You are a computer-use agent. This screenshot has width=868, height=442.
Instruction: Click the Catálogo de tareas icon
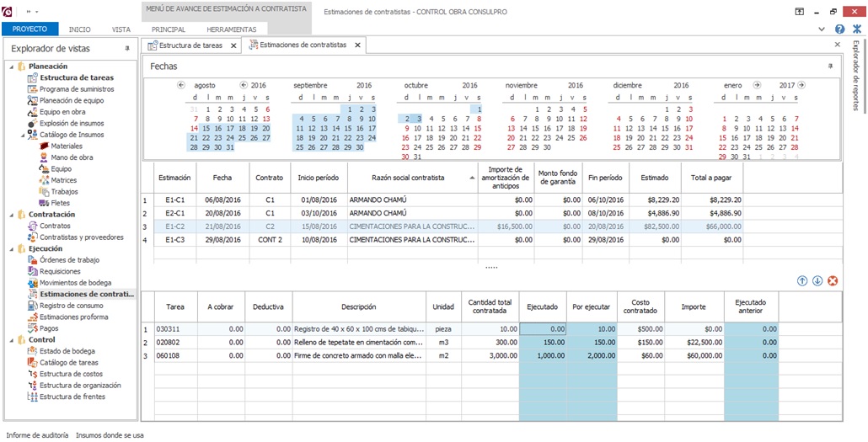[32, 362]
